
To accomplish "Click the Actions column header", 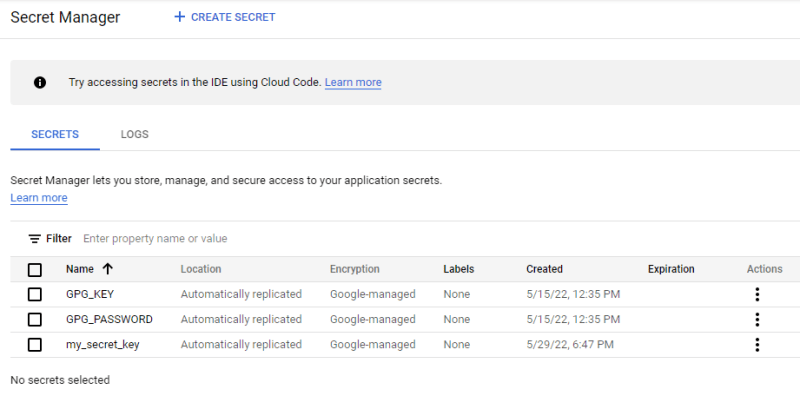I will point(764,269).
